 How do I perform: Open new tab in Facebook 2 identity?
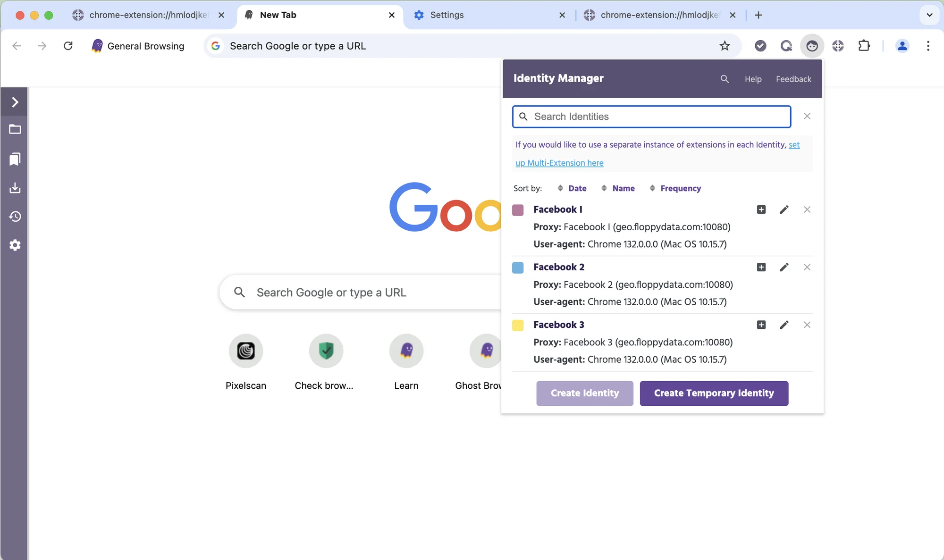pyautogui.click(x=761, y=267)
